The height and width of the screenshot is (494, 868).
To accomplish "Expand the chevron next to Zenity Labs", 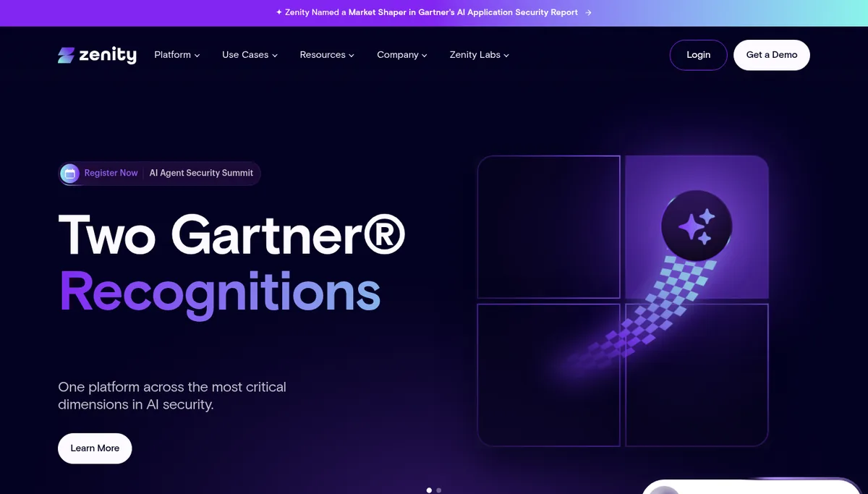I will coord(506,56).
